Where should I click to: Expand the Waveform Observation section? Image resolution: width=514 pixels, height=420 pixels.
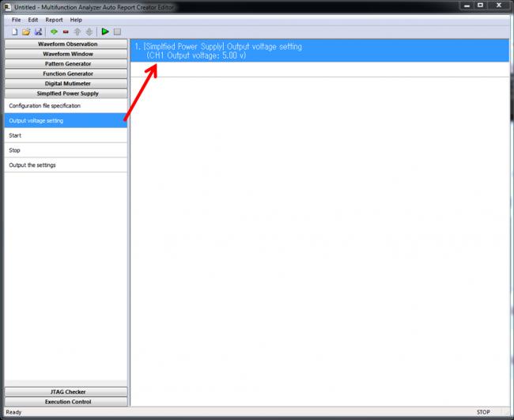(x=66, y=44)
